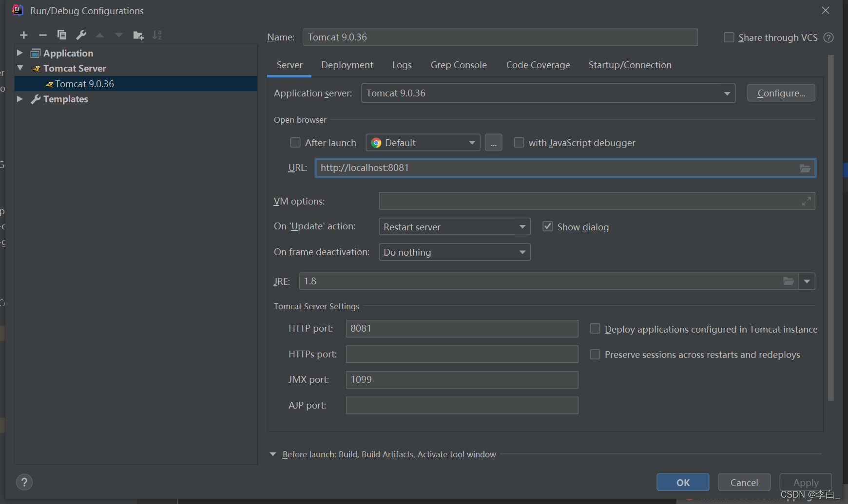Expand the VM options field with the expand icon
This screenshot has width=848, height=504.
click(x=807, y=201)
